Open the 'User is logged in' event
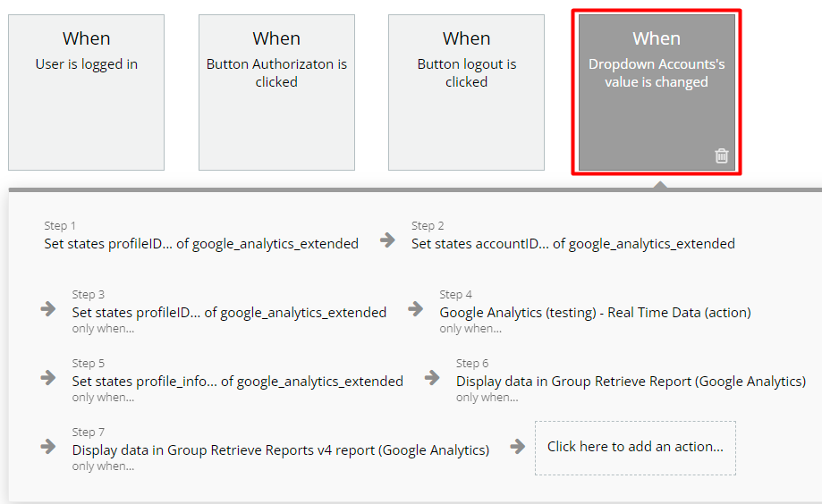The image size is (822, 504). coord(87,92)
